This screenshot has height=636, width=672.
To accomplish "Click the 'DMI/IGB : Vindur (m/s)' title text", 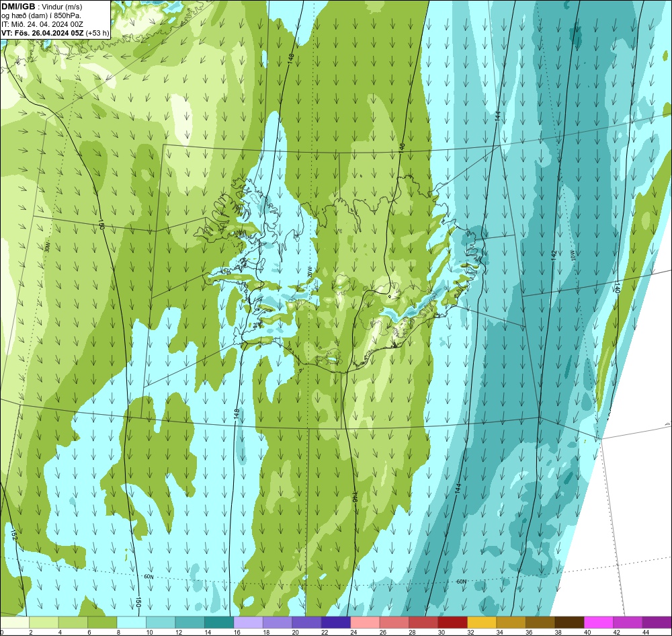I will (x=42, y=7).
